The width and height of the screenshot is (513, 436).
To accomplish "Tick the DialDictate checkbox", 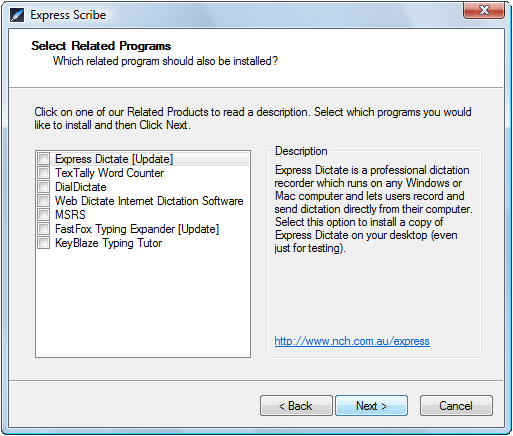I will (x=44, y=186).
